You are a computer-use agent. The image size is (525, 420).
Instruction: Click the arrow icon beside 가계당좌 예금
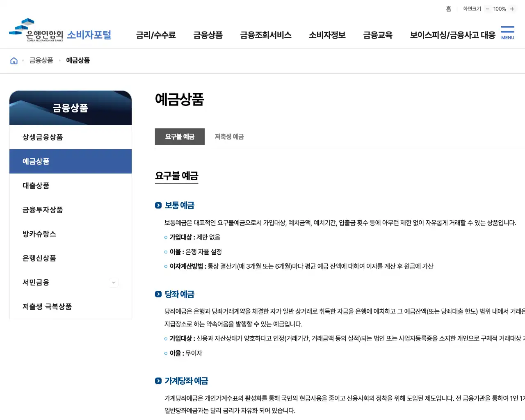(158, 381)
